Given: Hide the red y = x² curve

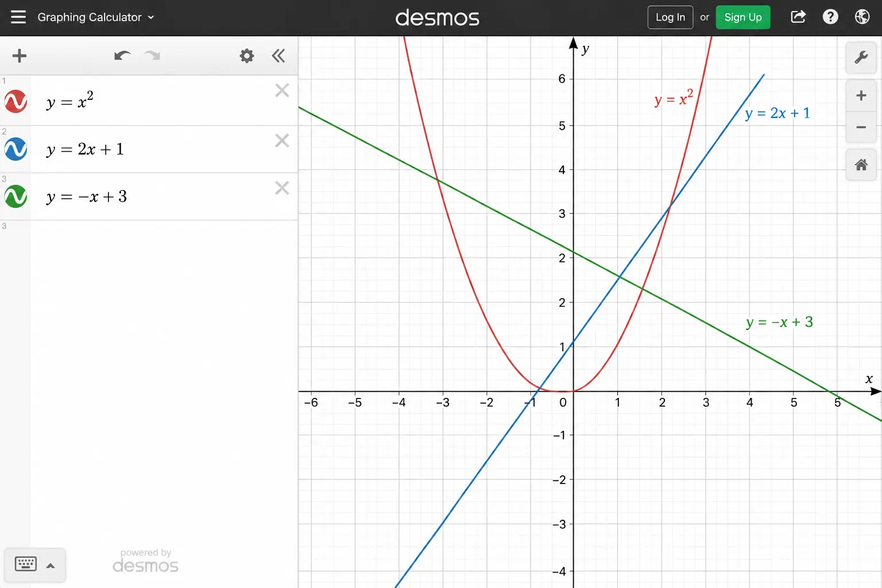Looking at the screenshot, I should pos(16,102).
